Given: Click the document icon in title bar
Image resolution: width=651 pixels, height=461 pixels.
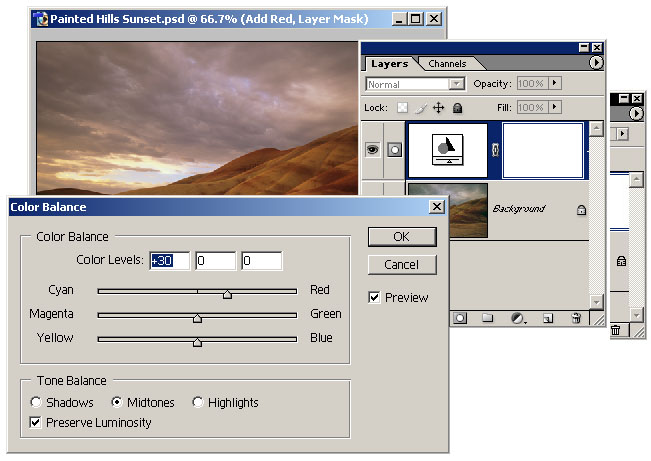Looking at the screenshot, I should [41, 19].
